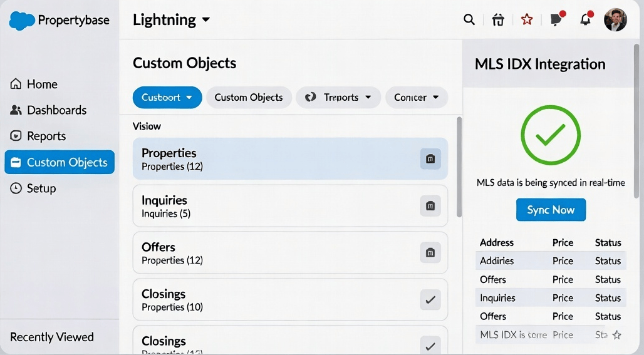Screen dimensions: 644x355
Task: Open the Custboort dropdown filter
Action: pyautogui.click(x=167, y=97)
